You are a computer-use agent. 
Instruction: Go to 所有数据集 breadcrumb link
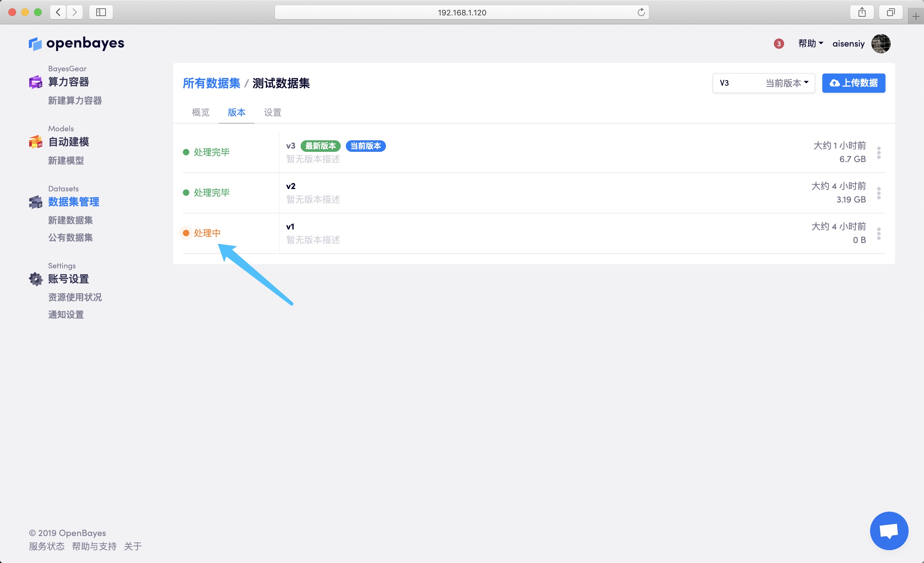click(x=211, y=83)
